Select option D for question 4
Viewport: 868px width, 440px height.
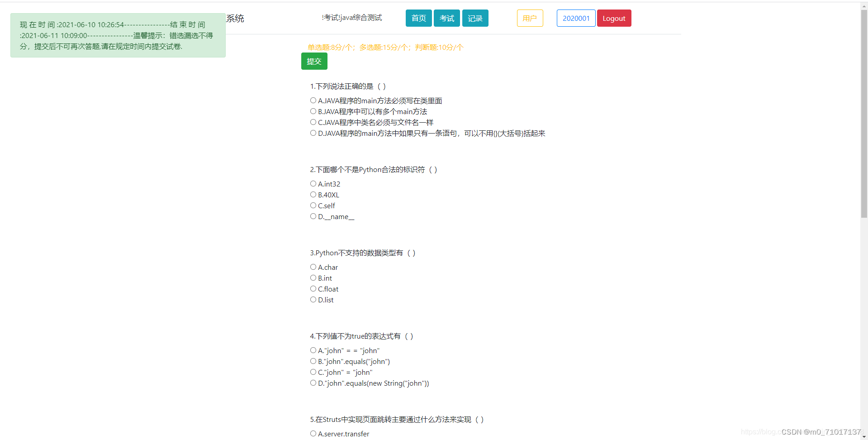click(x=313, y=383)
